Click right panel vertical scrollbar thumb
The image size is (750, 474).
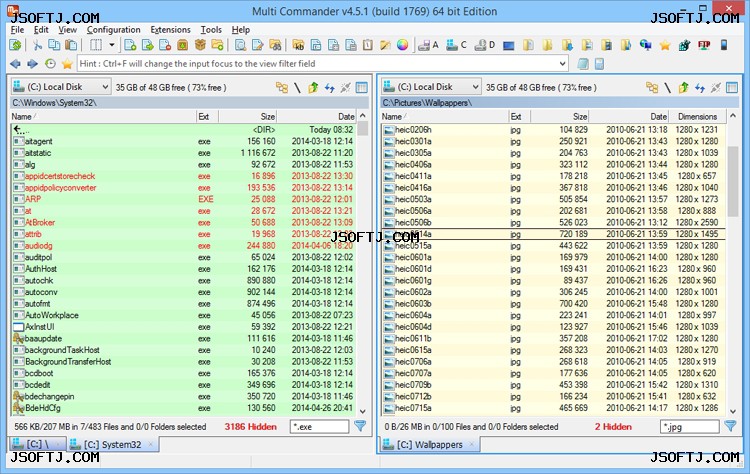(732, 182)
